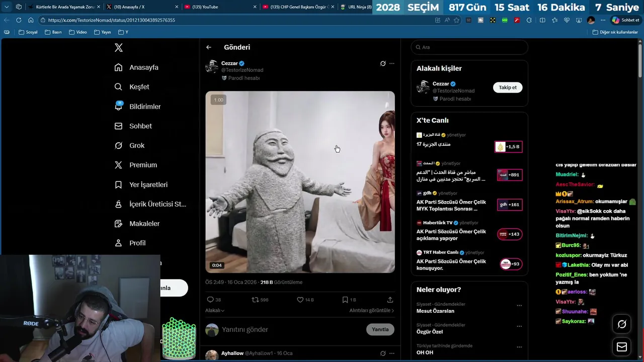Open browser essentials heart icon
Image resolution: width=644 pixels, height=362 pixels.
(567, 20)
